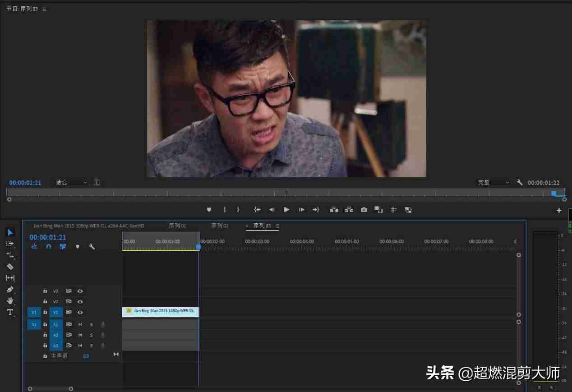
Task: Toggle V1 track targeting
Action: [56, 312]
